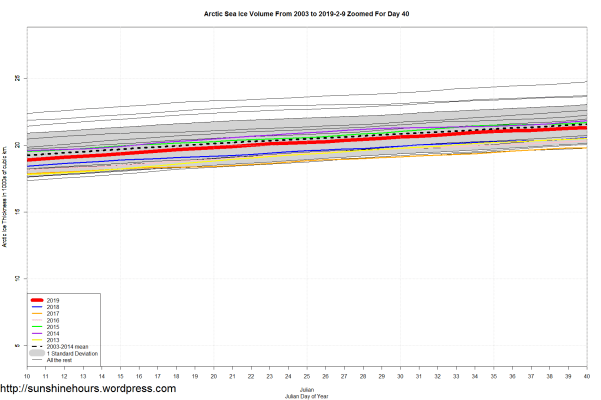The image size is (601, 400).
Task: Click day 30 tick on x-axis
Action: pyautogui.click(x=400, y=377)
